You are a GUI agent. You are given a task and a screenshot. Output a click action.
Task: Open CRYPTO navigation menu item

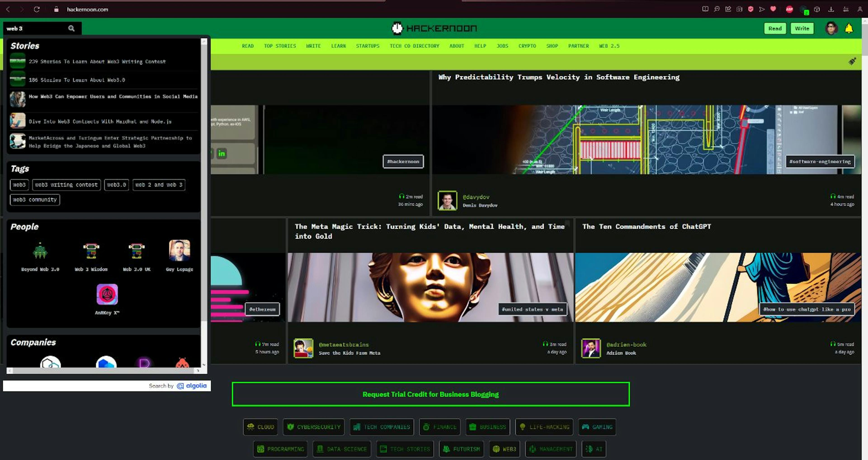[x=527, y=46]
